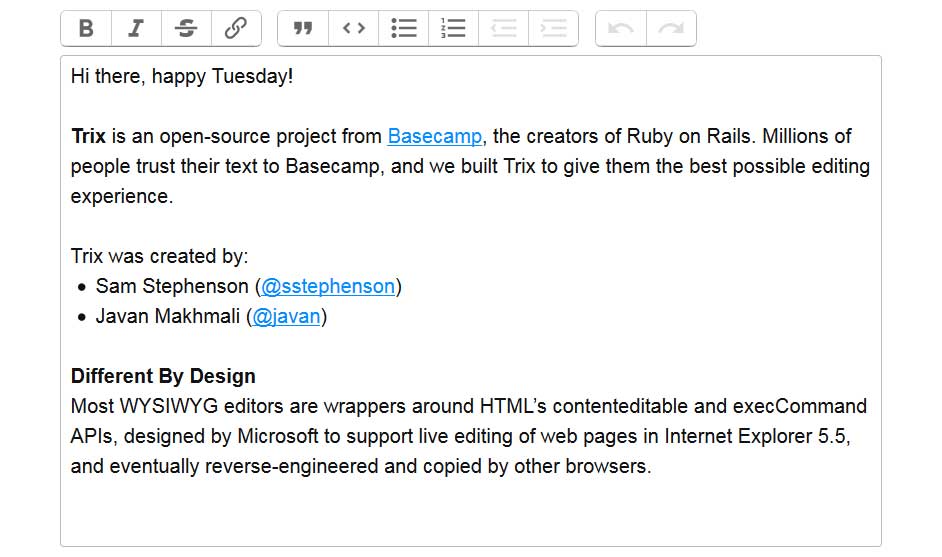Click text 'APIs, designed by Microsoft'
Screen dimensions: 942x557
click(195, 436)
